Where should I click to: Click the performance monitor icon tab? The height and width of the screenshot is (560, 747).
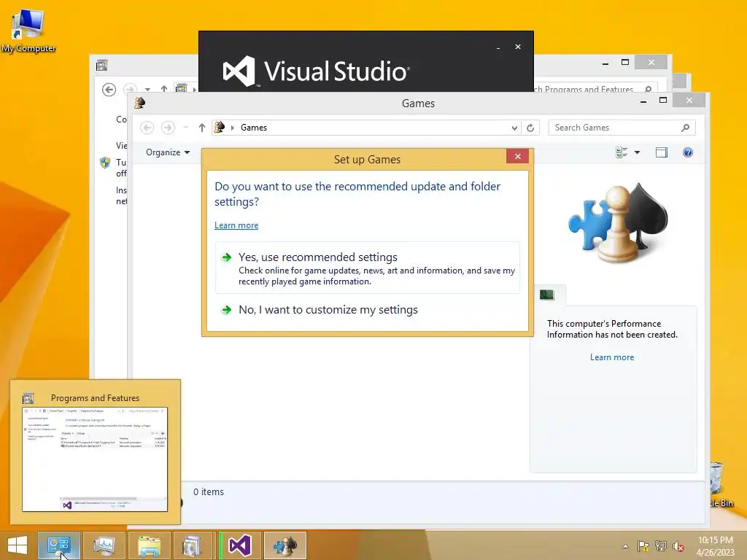547,295
